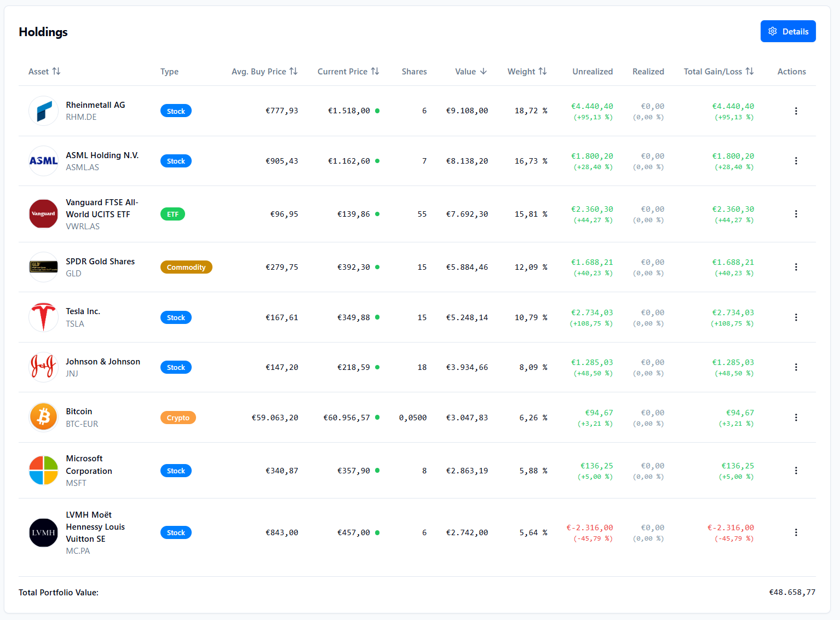Click the Commodity type badge
This screenshot has height=620, width=840.
tap(186, 267)
